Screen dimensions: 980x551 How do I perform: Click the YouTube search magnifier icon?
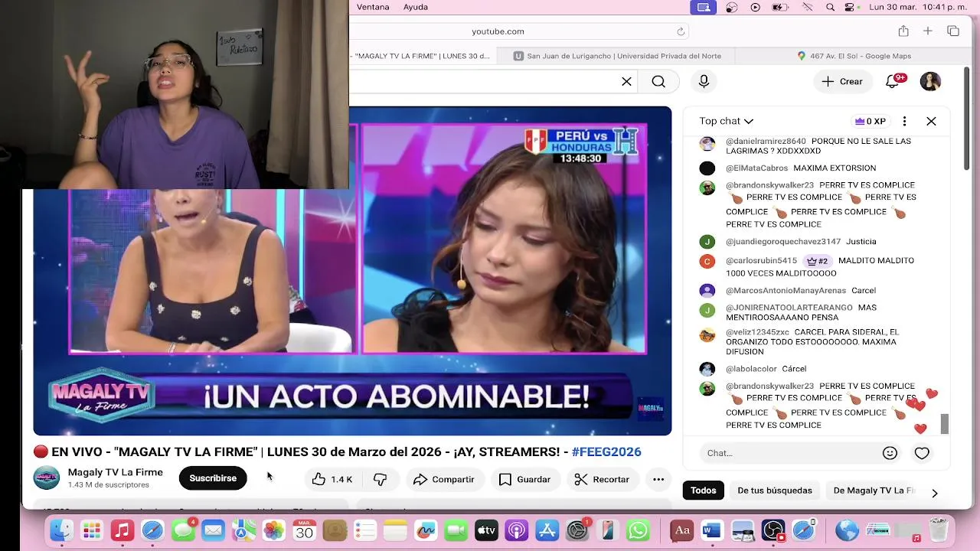658,81
